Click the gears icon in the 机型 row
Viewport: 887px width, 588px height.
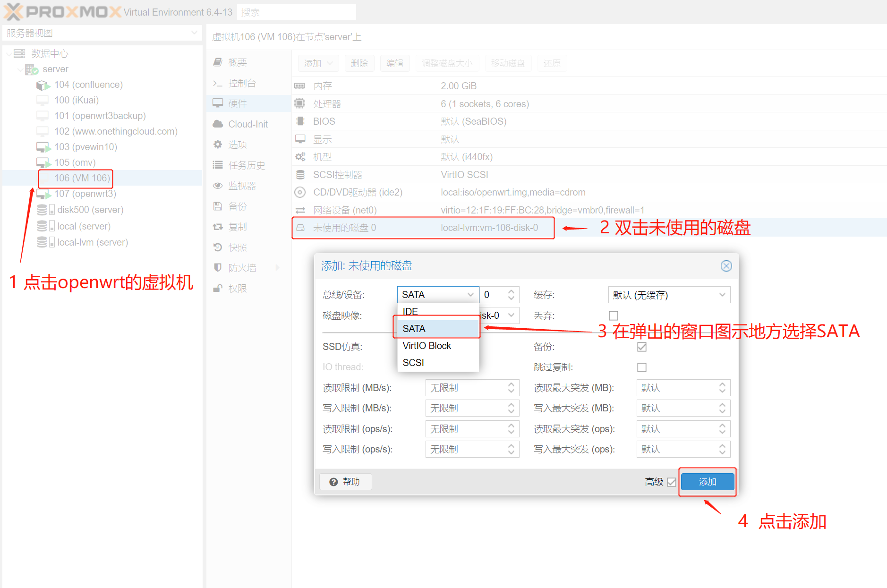(300, 157)
